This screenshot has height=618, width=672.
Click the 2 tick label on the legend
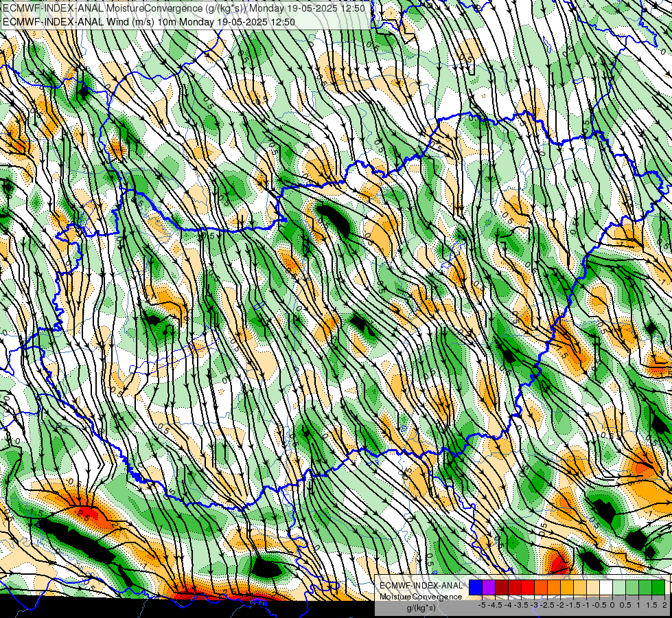(664, 605)
